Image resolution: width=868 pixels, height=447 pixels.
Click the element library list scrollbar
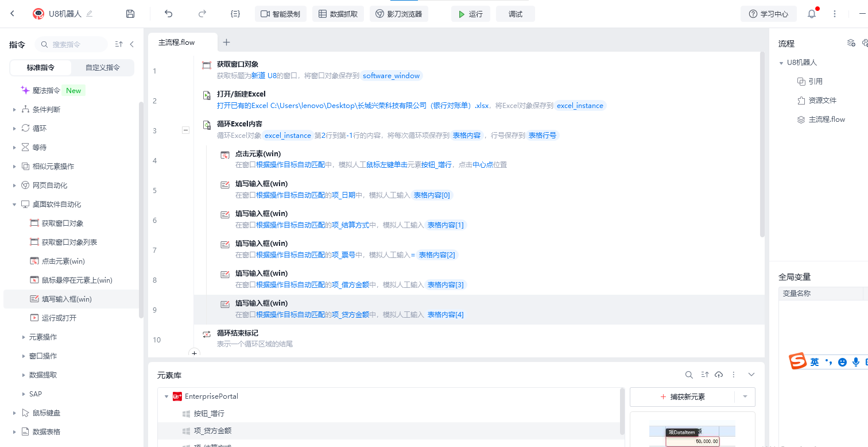622,411
